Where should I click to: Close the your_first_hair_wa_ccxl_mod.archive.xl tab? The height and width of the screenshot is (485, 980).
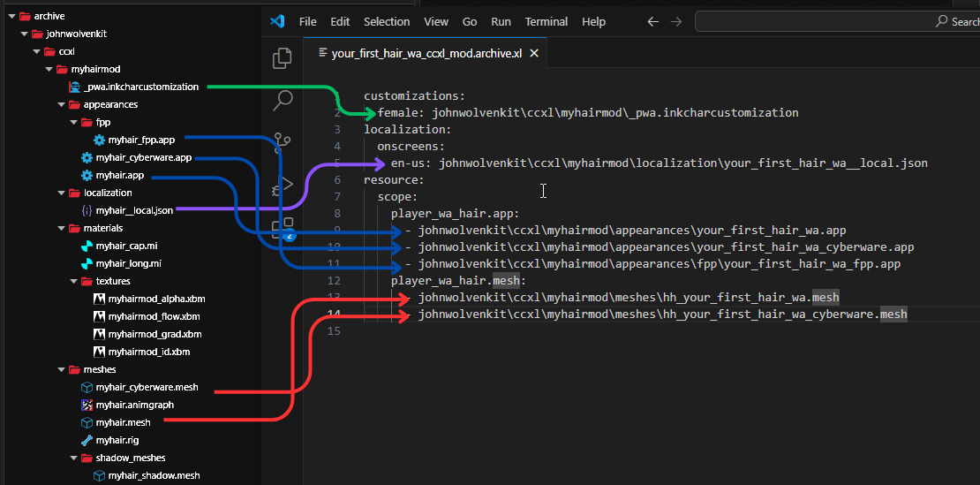[x=533, y=53]
